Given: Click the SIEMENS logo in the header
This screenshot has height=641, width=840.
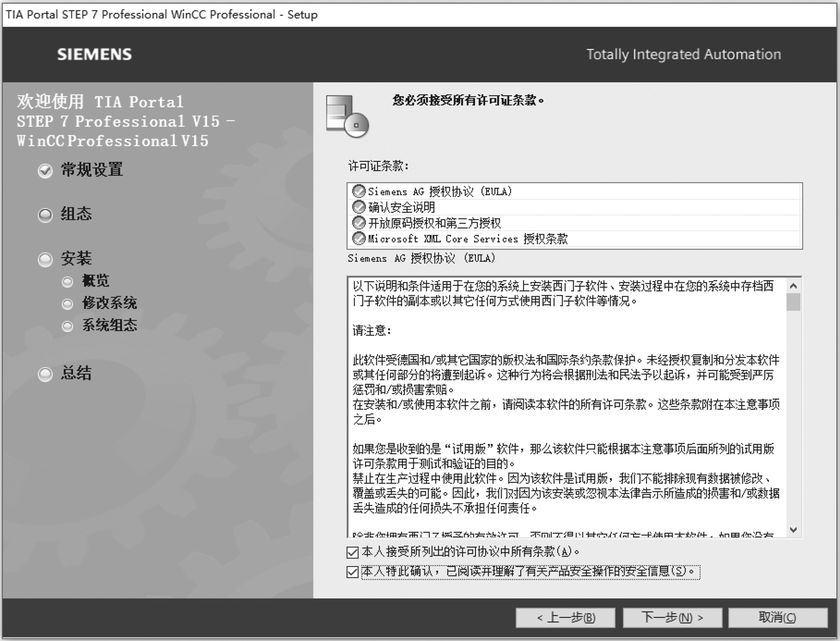Looking at the screenshot, I should click(x=95, y=54).
